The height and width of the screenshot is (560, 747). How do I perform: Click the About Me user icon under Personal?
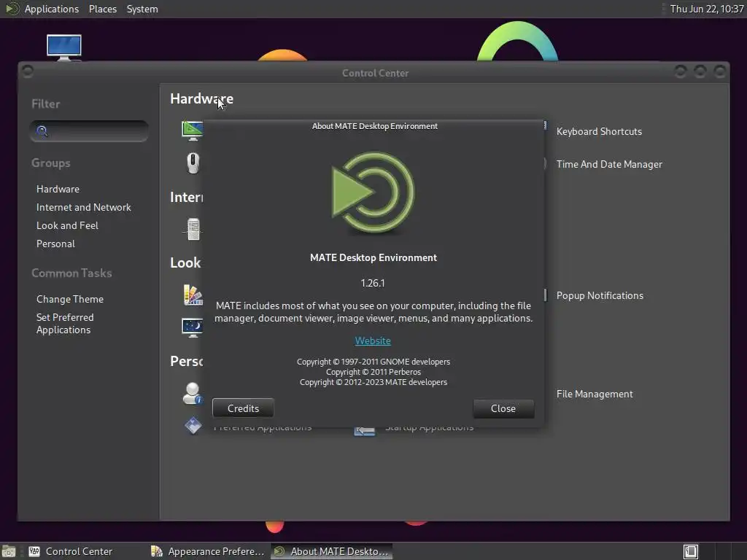coord(193,393)
